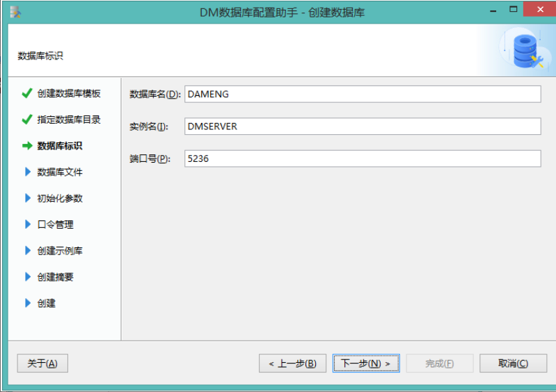Click blue triangle beside 创建摘要
The image size is (556, 392).
(28, 277)
